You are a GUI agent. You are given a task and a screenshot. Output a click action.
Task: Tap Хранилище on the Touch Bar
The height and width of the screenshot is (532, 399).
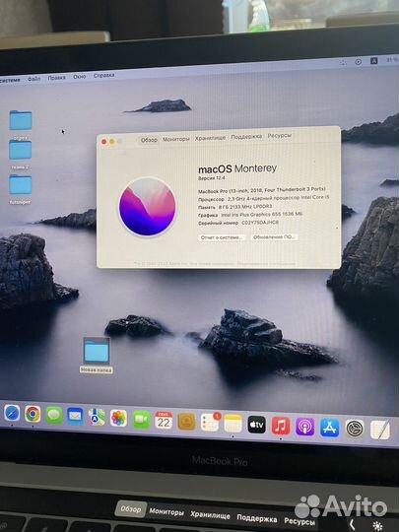pos(210,515)
